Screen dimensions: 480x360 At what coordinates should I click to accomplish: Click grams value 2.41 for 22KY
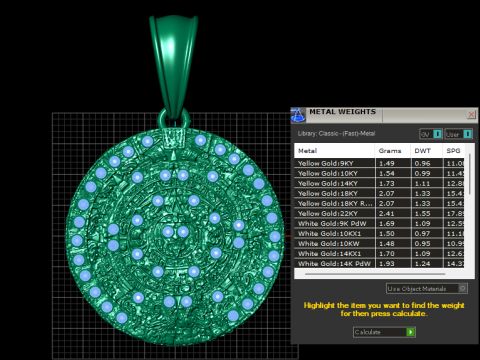[387, 213]
